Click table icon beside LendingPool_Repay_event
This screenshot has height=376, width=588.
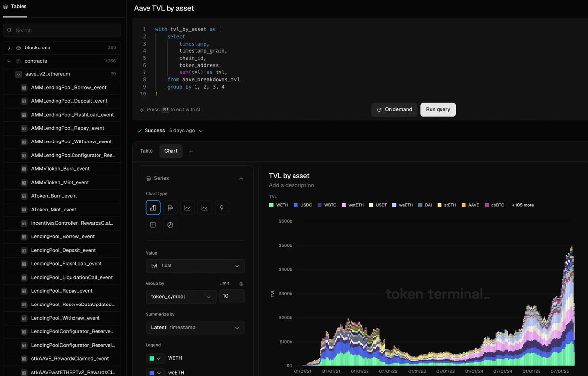[x=24, y=291]
